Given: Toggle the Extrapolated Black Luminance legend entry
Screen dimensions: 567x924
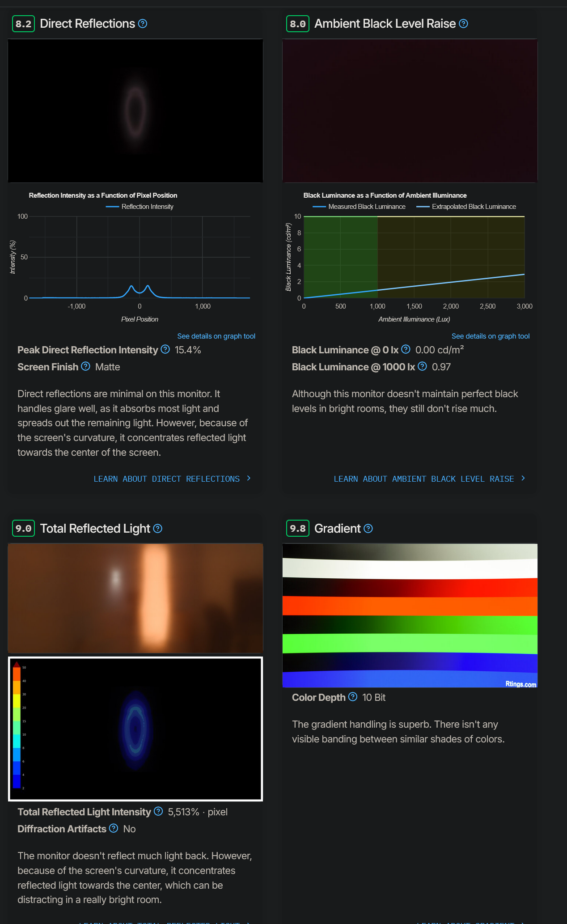Looking at the screenshot, I should tap(466, 207).
